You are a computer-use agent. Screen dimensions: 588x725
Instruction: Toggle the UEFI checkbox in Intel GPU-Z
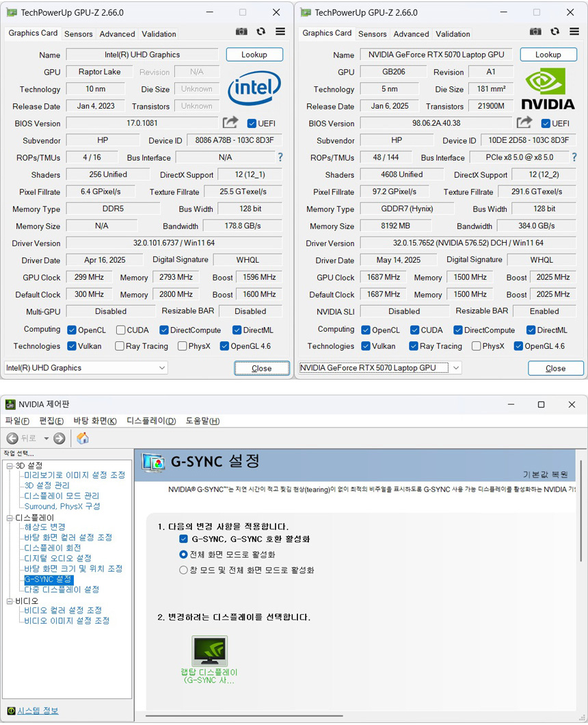(252, 123)
